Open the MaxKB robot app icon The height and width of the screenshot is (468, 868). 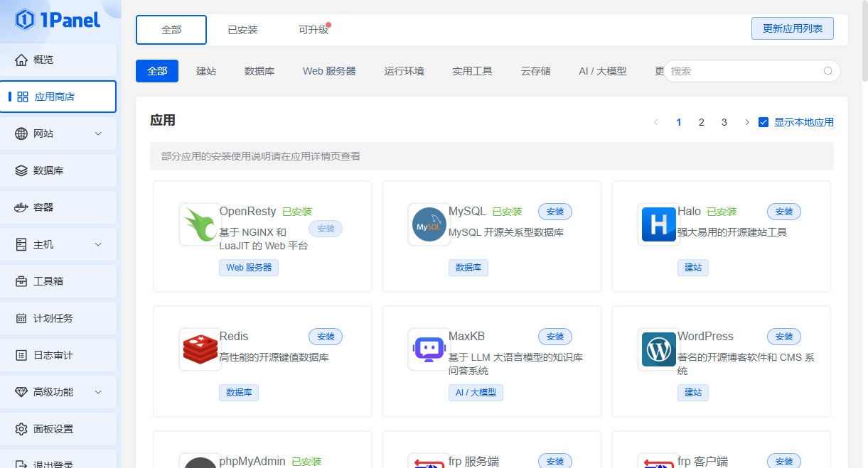429,349
